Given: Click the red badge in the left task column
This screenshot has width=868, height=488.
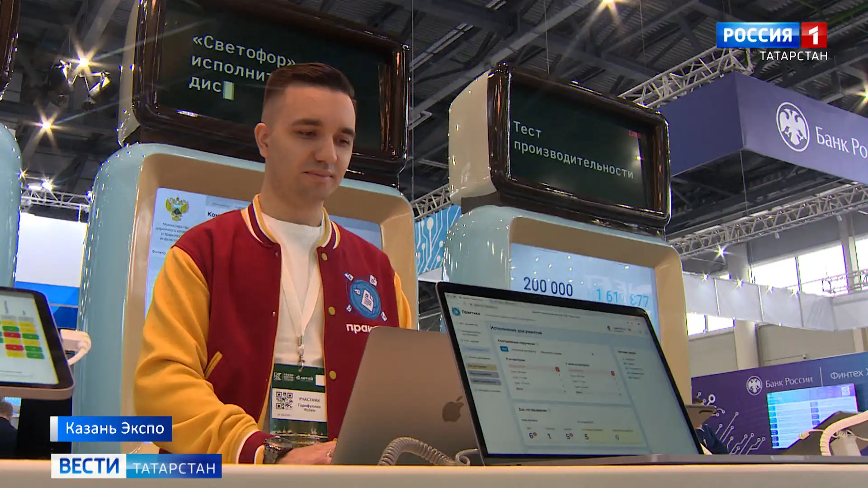Looking at the screenshot, I should point(557,369).
